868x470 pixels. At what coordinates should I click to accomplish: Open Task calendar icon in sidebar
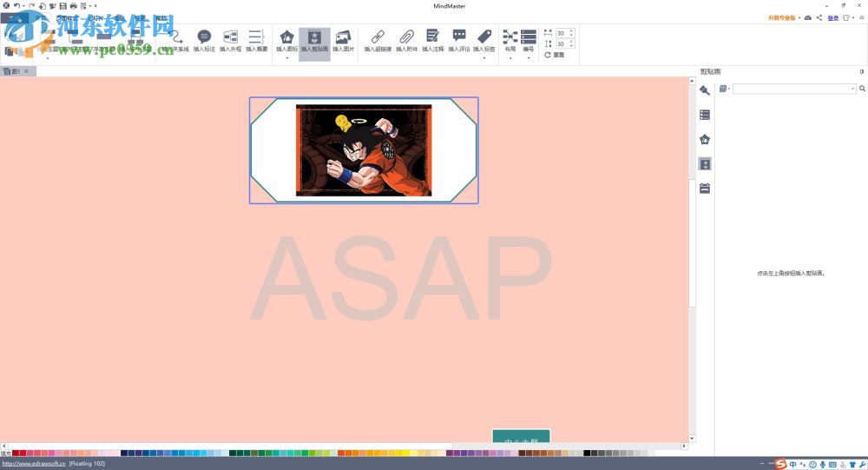pyautogui.click(x=705, y=188)
